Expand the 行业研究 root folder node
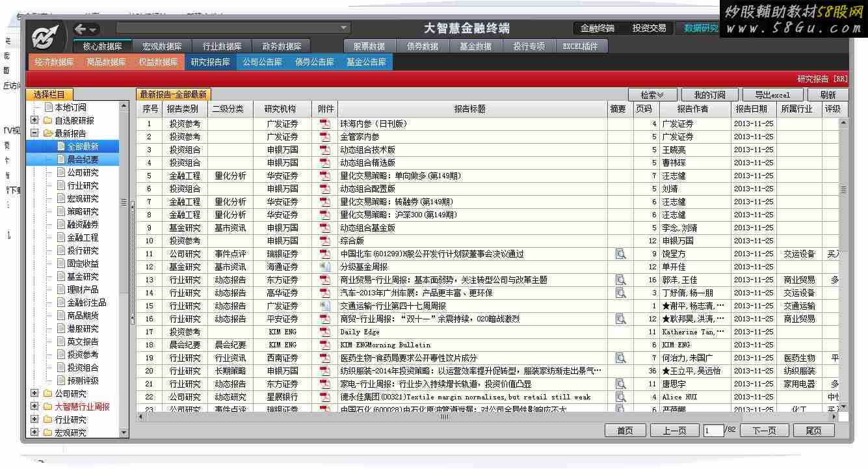This screenshot has height=469, width=868. (34, 420)
